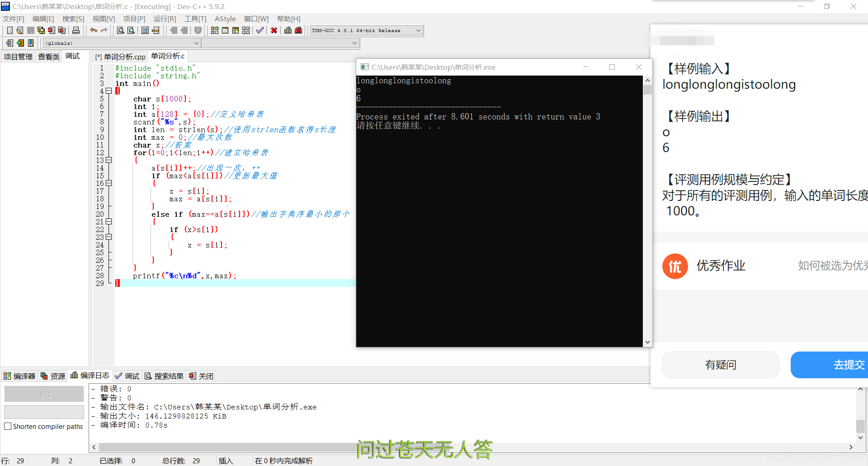Open the 编译日志 bottom tab
This screenshot has width=868, height=466.
90,376
